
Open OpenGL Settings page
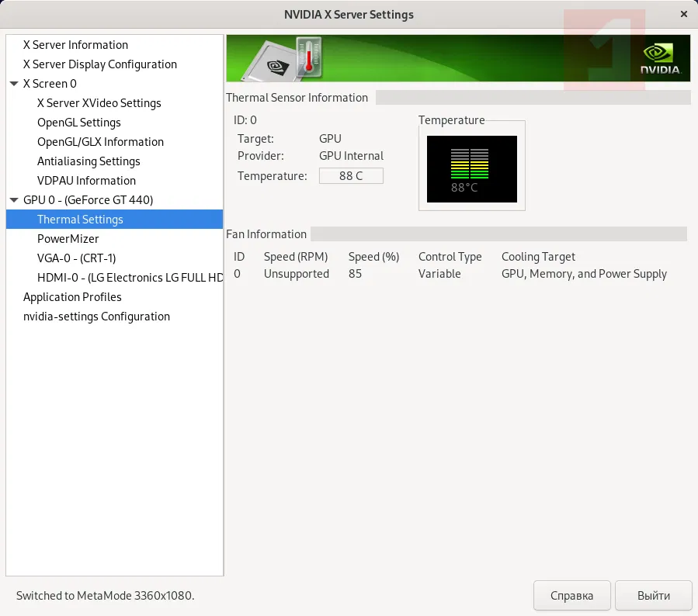79,123
